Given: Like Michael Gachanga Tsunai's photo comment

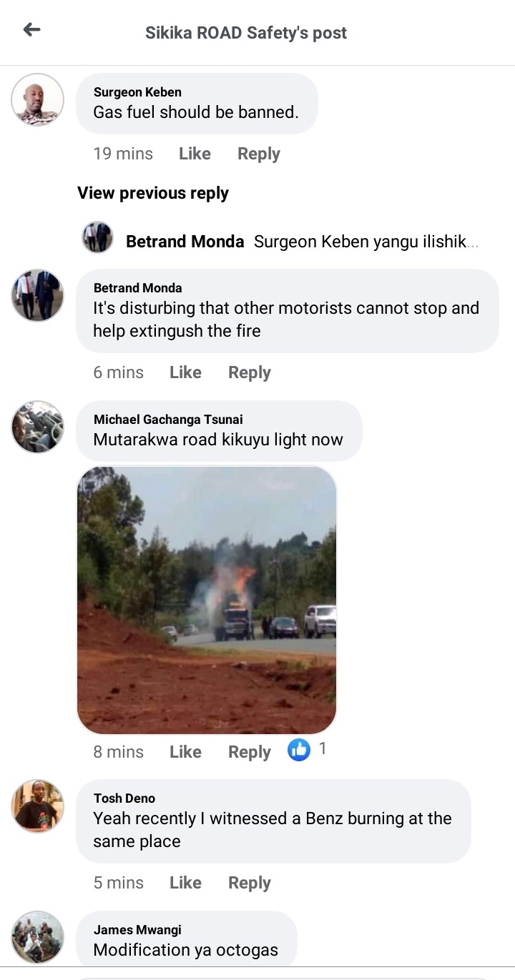Looking at the screenshot, I should tap(185, 752).
